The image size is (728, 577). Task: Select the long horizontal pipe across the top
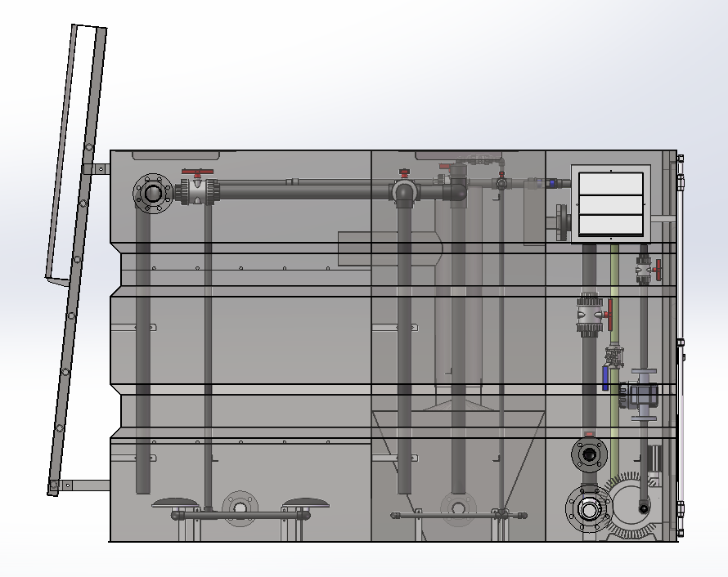[x=304, y=190]
